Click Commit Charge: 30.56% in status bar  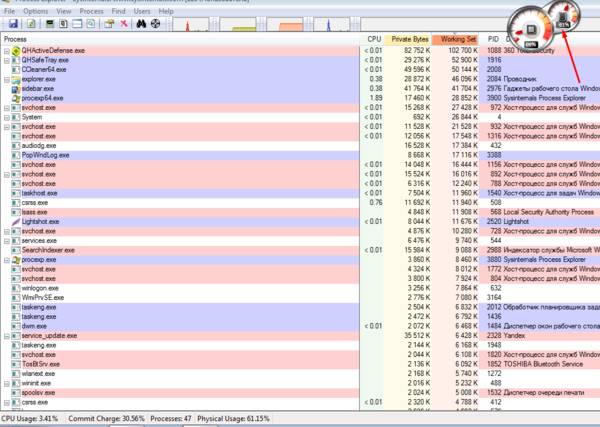106,419
